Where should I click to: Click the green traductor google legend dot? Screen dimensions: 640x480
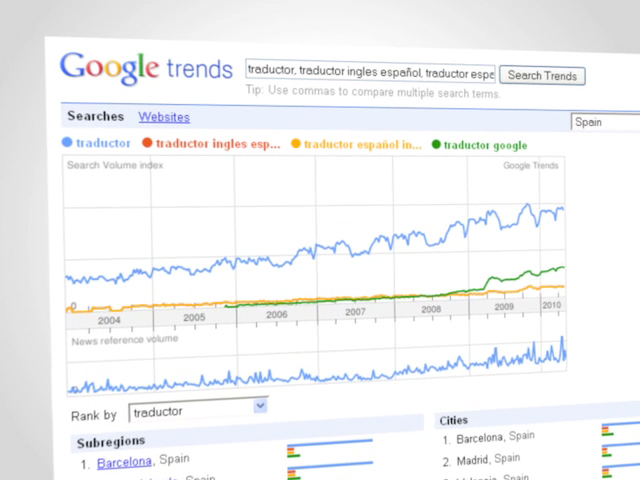(436, 144)
